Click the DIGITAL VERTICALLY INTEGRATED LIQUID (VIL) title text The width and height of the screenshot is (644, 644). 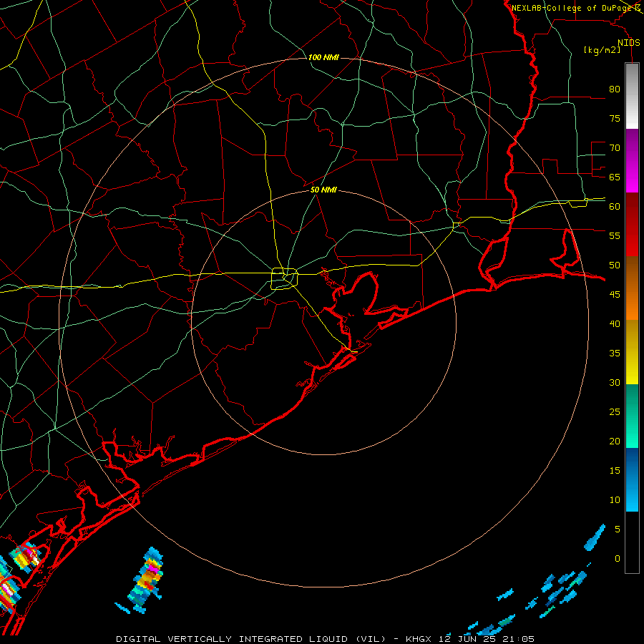coord(251,639)
